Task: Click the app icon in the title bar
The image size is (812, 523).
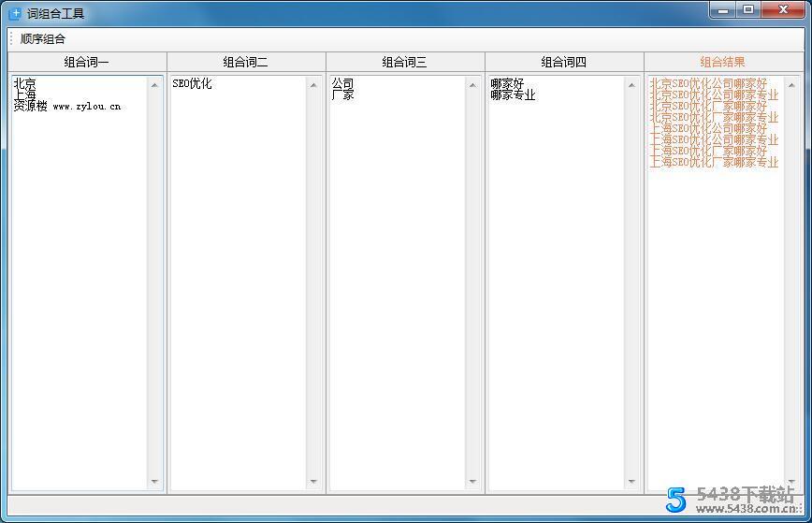Action: pyautogui.click(x=15, y=13)
